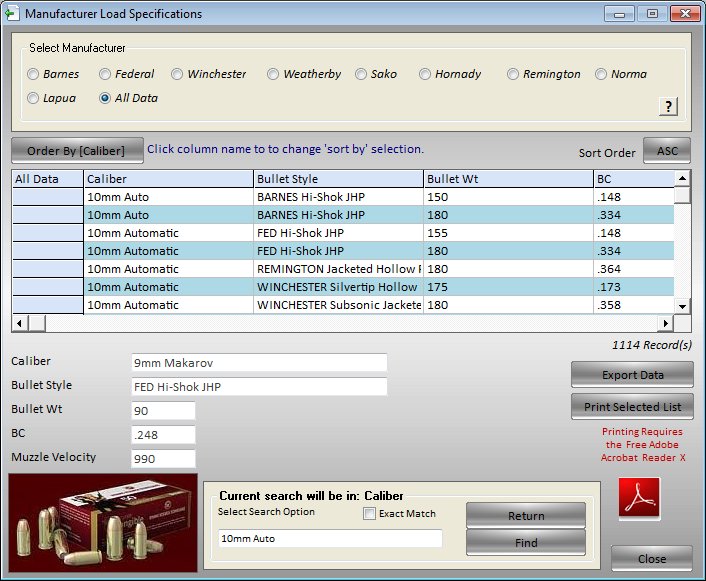Click the Find button

pos(526,543)
